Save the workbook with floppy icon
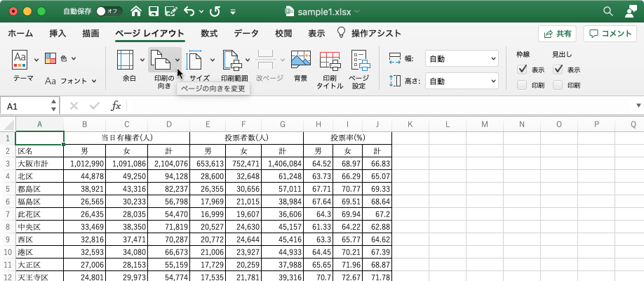644x281 pixels. [x=153, y=11]
